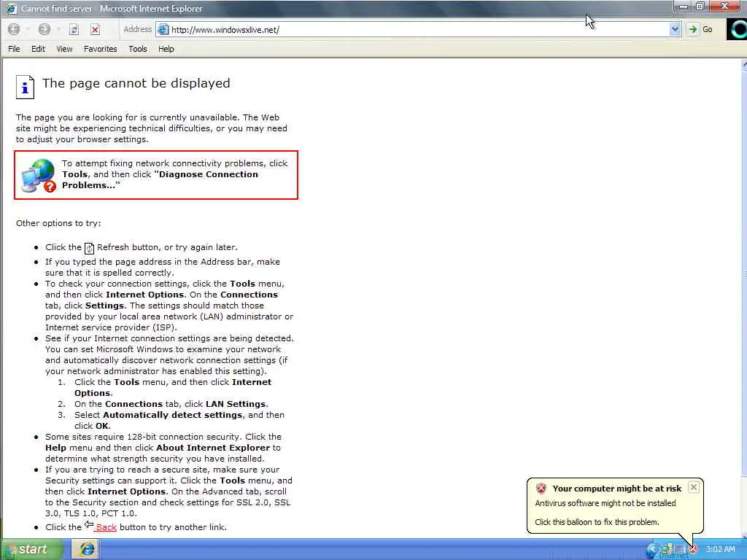Image resolution: width=747 pixels, height=560 pixels.
Task: Click the show hidden tray icons arrow
Action: [x=651, y=550]
